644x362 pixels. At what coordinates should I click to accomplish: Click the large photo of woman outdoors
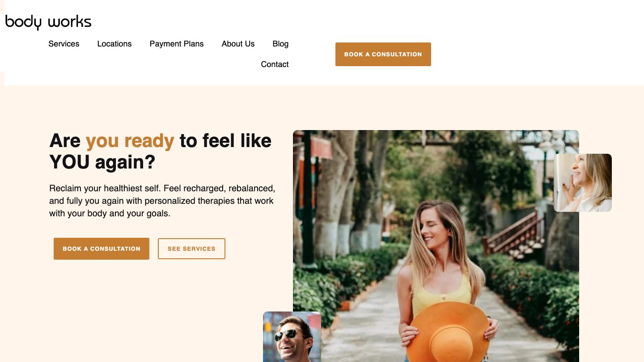[436, 246]
